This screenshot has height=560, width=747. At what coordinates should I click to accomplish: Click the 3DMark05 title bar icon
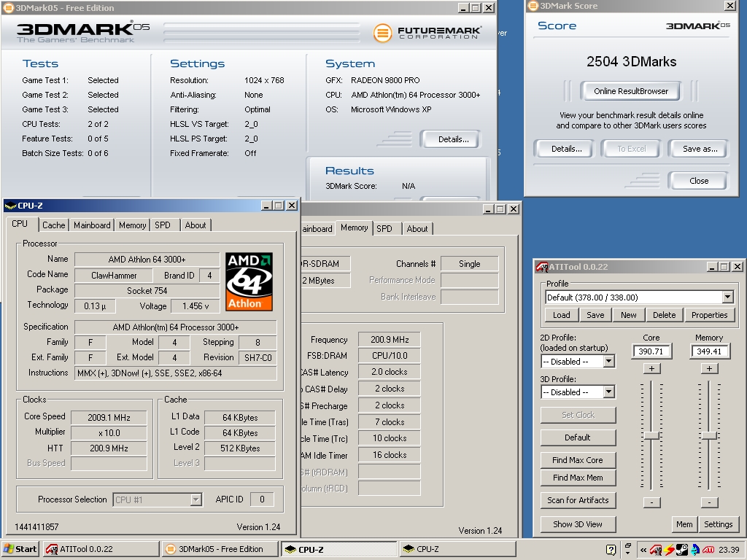click(x=9, y=7)
